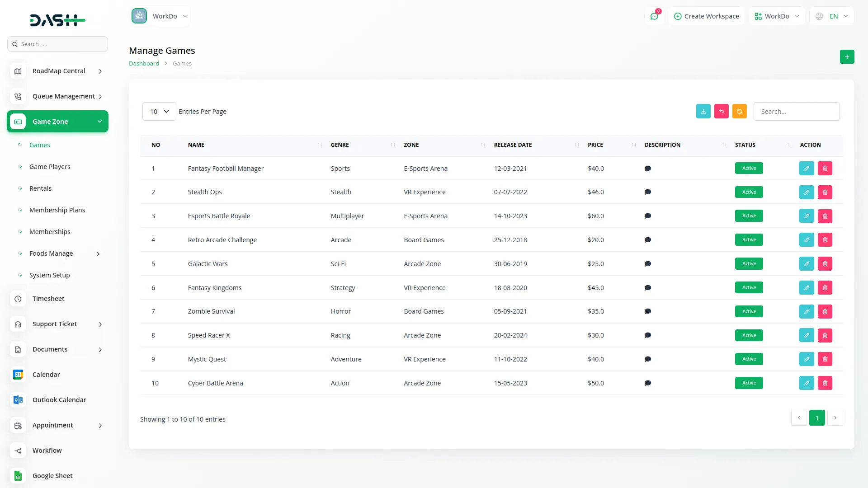Open the EN language dropdown

[833, 16]
